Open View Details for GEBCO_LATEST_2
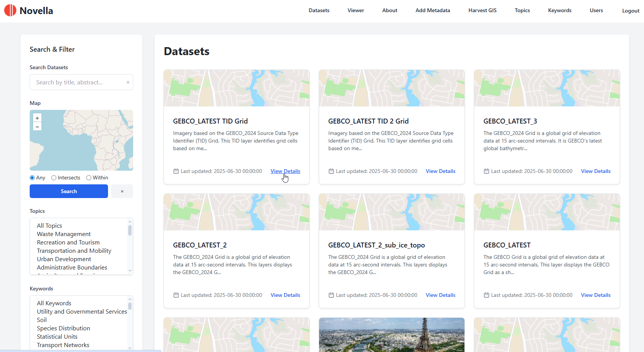Image resolution: width=644 pixels, height=352 pixels. (285, 295)
